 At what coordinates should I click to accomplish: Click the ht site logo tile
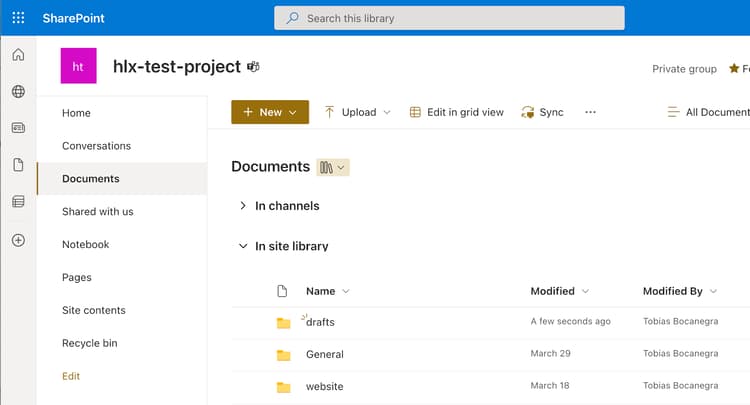pos(79,66)
